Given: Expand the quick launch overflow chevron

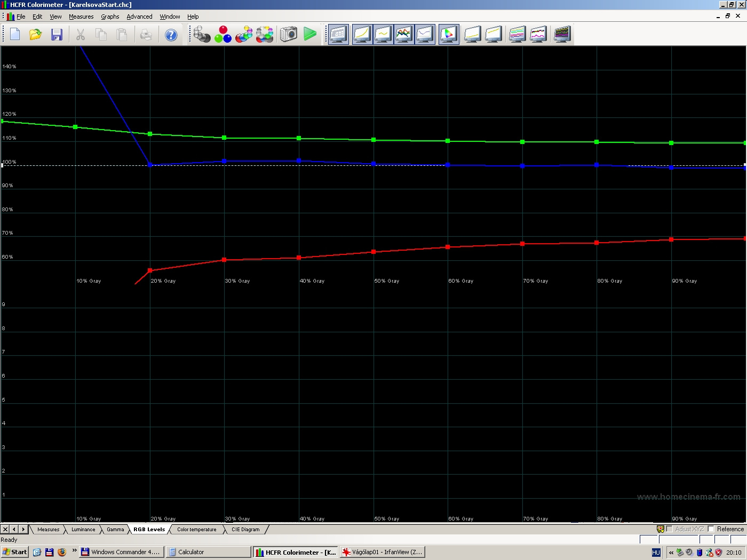Looking at the screenshot, I should coord(74,551).
